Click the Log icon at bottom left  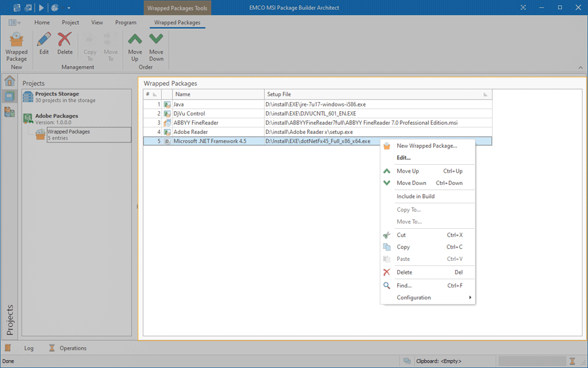8,348
